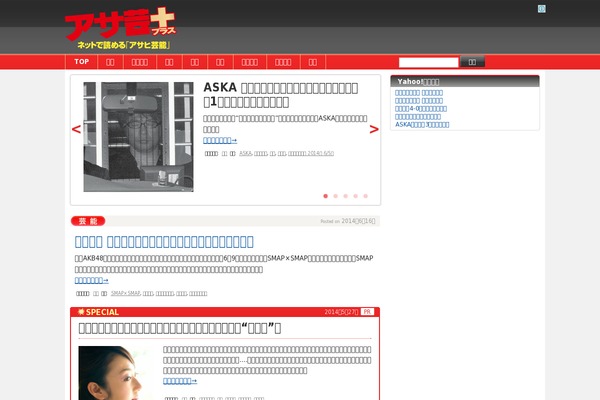Open the Yahoo! sidebar link starting with ASKA

point(422,125)
